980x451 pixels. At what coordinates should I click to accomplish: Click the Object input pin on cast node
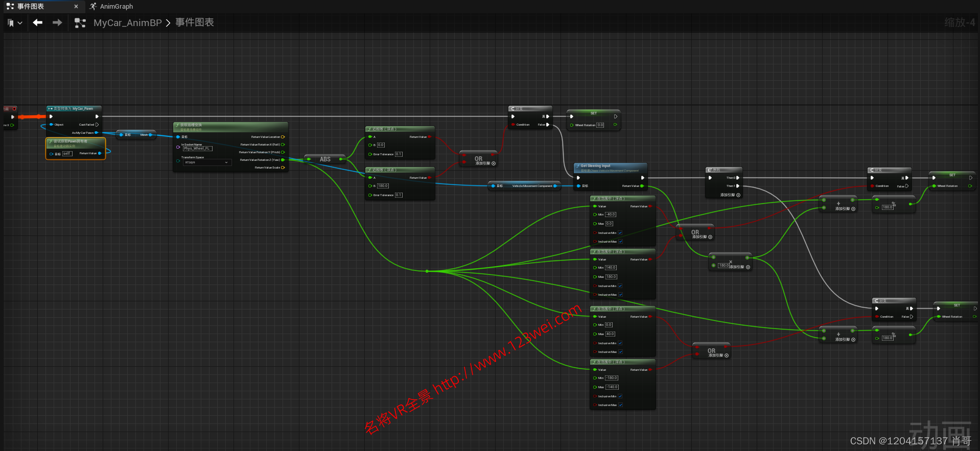pos(51,125)
